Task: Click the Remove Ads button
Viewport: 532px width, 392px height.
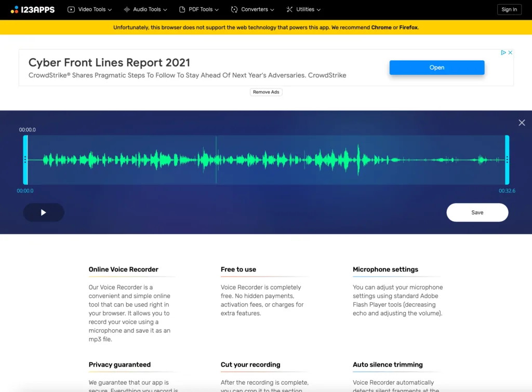Action: tap(266, 92)
